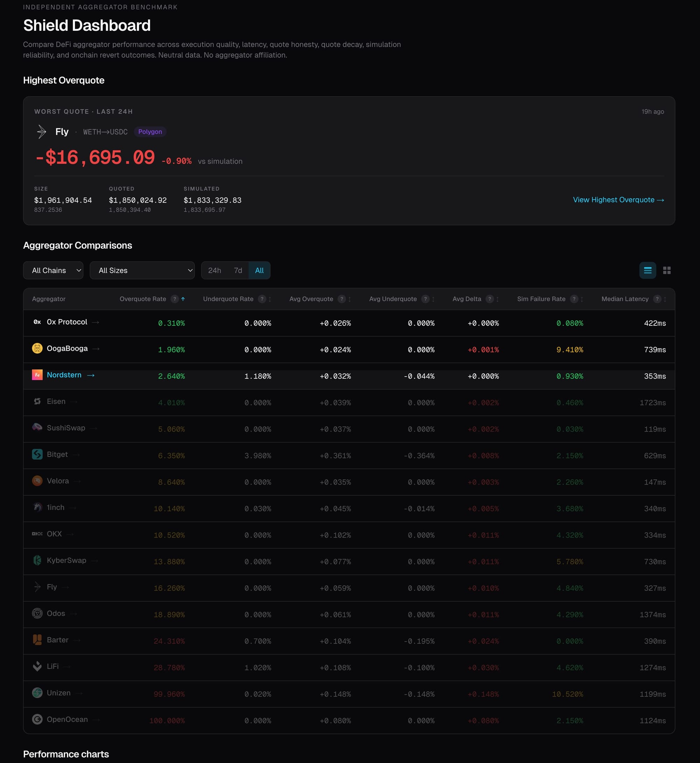
Task: Click the Nordstern logo icon
Action: coord(37,374)
